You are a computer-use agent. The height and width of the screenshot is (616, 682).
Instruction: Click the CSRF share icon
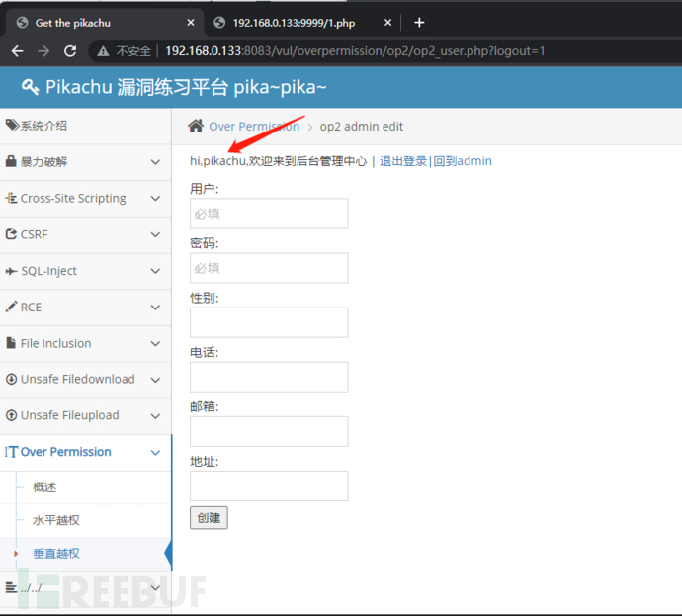click(11, 234)
